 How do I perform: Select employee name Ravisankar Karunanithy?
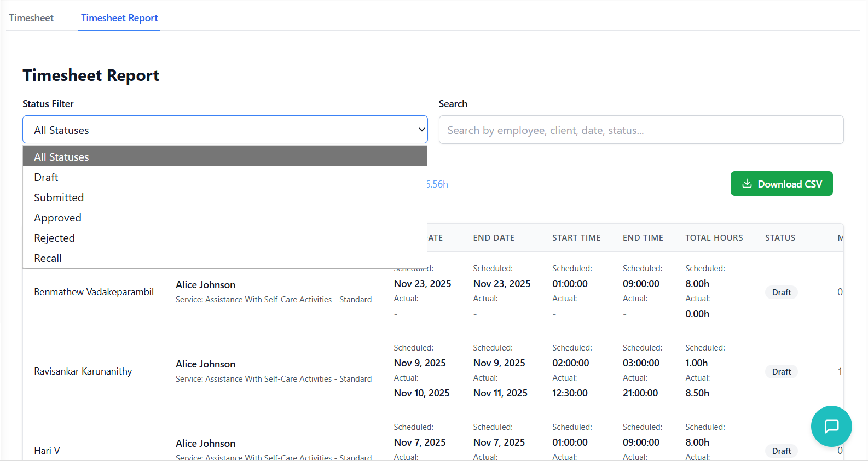(83, 371)
